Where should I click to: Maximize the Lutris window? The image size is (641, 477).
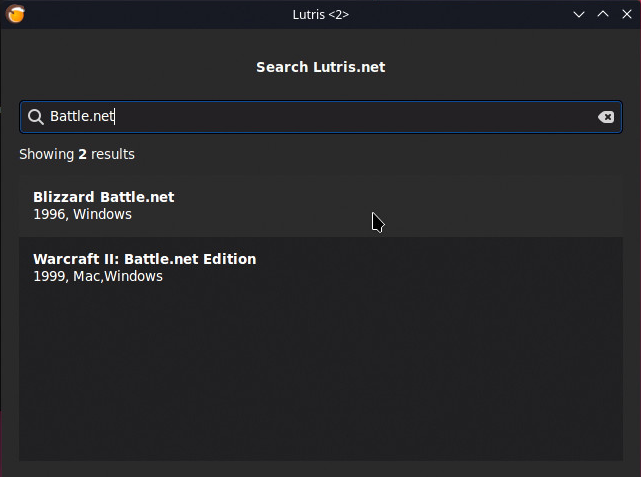tap(603, 14)
